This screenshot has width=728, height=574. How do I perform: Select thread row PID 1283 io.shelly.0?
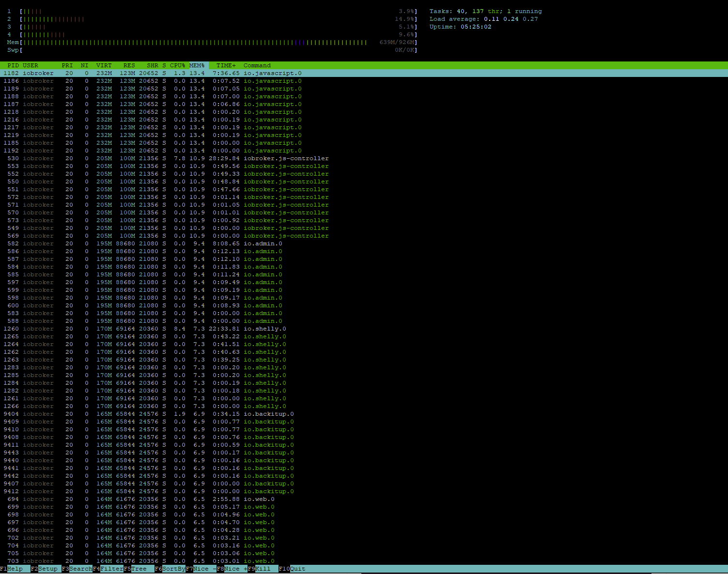point(364,367)
